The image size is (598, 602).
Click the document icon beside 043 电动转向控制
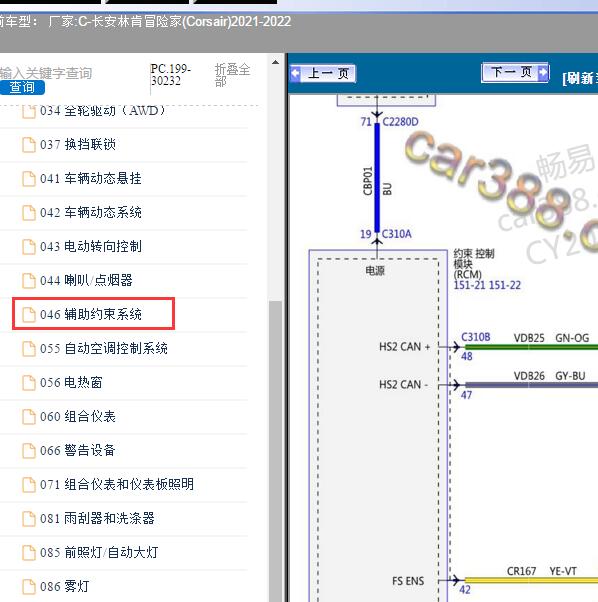(29, 247)
